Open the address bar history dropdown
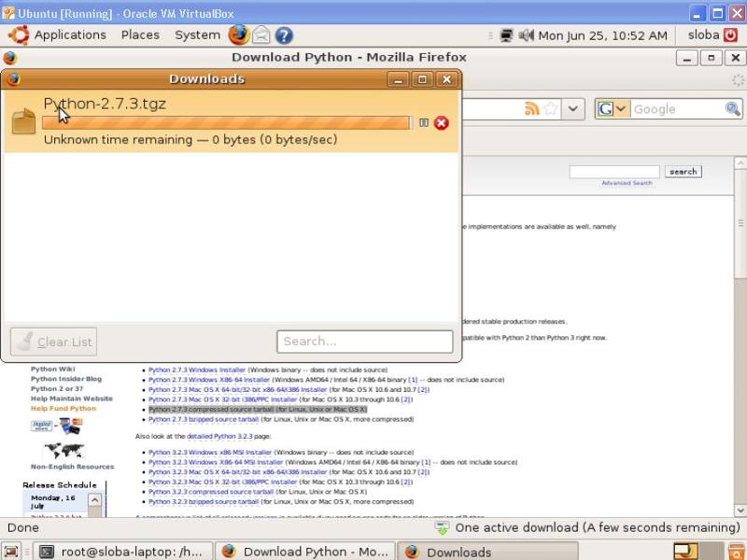The image size is (747, 560). click(572, 109)
